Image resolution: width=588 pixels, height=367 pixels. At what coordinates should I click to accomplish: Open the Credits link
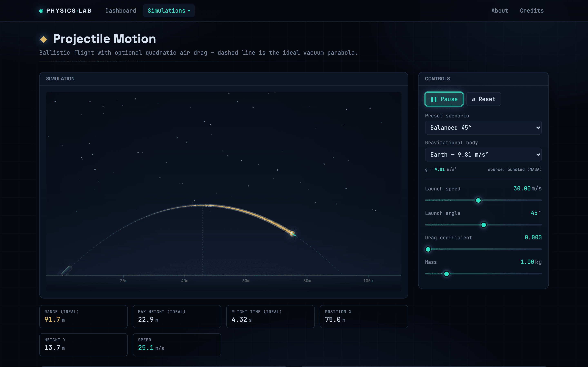tap(532, 11)
